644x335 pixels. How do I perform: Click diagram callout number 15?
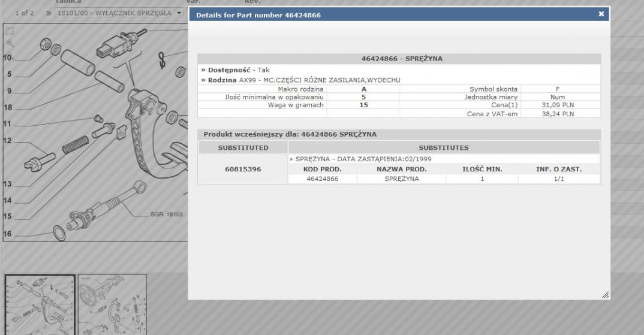[7, 216]
